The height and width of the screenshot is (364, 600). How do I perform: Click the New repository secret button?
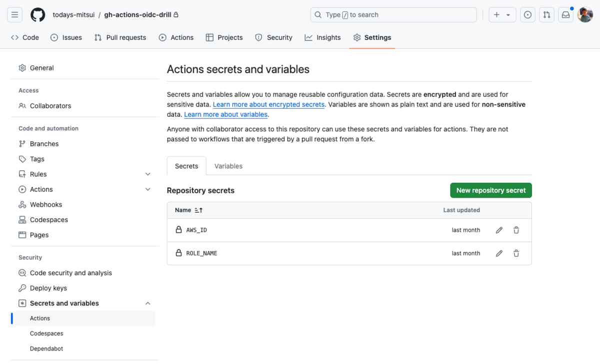[490, 190]
